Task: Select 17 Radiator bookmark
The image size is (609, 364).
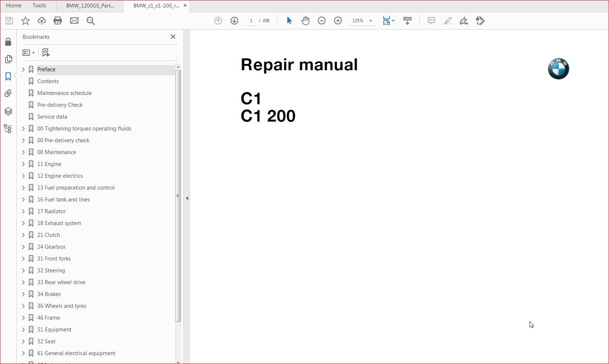Action: (x=51, y=211)
